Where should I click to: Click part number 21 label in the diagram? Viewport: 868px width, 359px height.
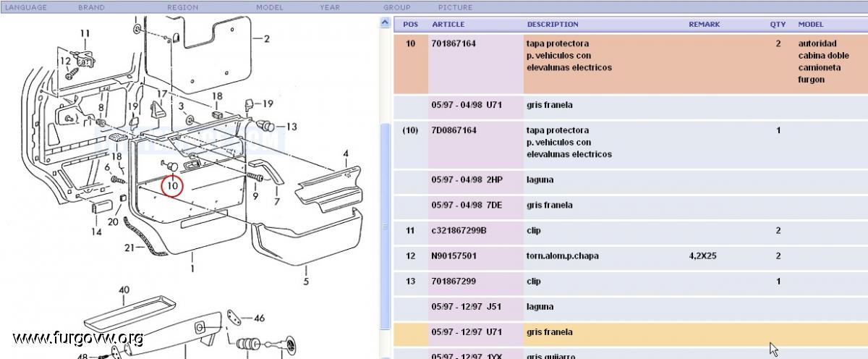click(129, 248)
